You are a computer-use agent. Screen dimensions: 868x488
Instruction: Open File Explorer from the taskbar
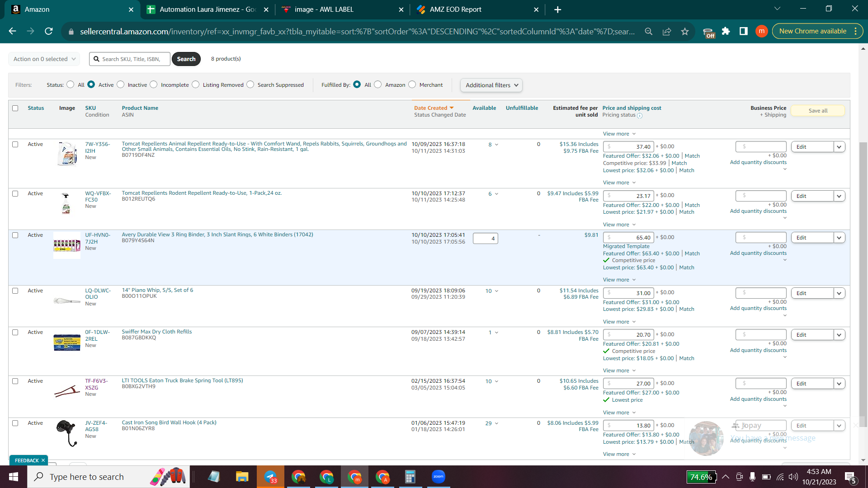point(242,477)
